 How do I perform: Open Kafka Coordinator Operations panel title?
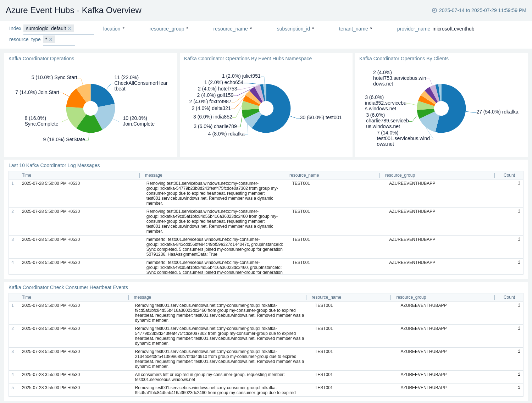click(41, 59)
